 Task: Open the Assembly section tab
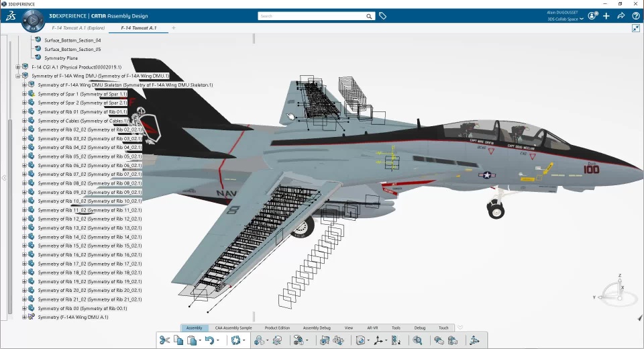195,328
